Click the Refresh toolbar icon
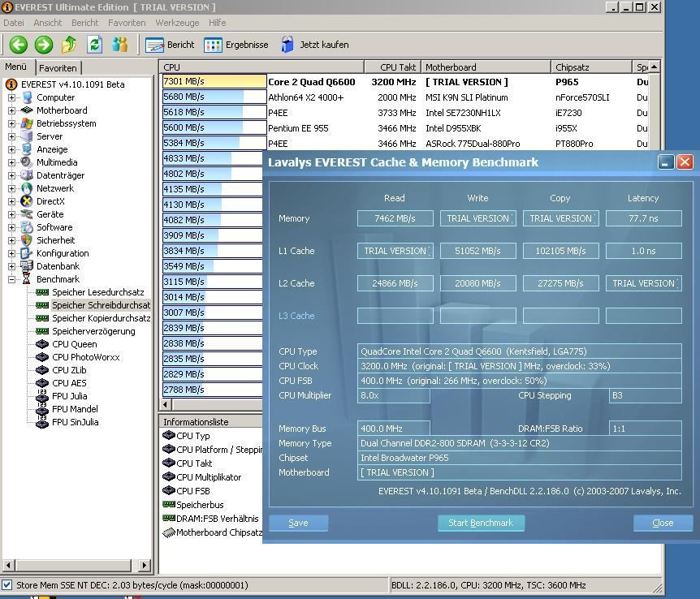Screen dimensions: 700x599 tap(94, 45)
